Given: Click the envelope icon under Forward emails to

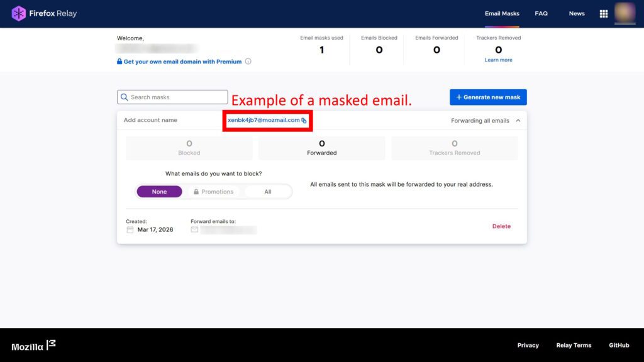Looking at the screenshot, I should [194, 230].
